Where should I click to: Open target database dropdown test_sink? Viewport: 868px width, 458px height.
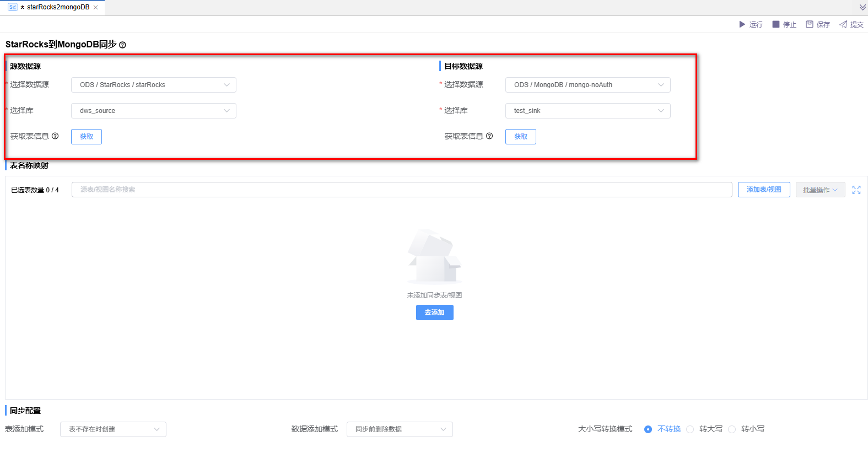[x=587, y=111]
